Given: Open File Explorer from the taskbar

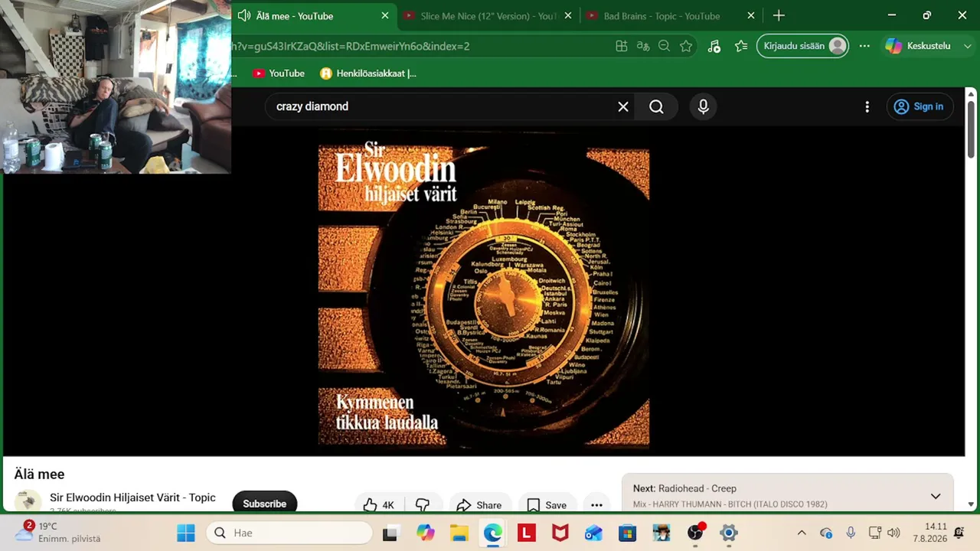Looking at the screenshot, I should click(x=459, y=533).
